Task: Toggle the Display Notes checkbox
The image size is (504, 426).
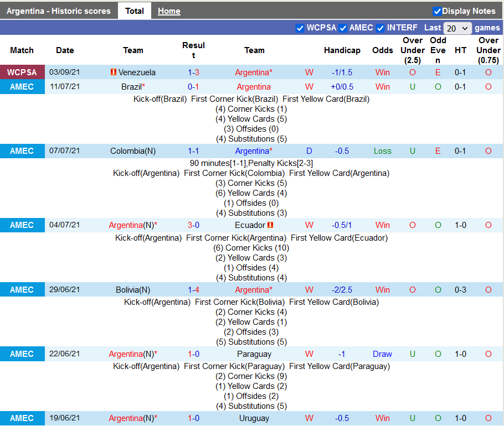Action: point(437,11)
